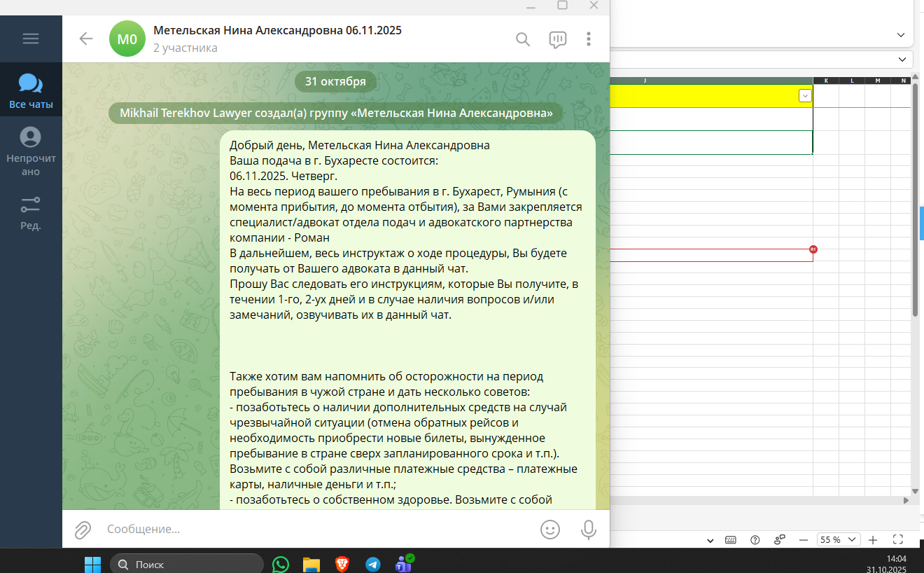Open the Excel zoom 55 % dropdown
924x573 pixels.
pyautogui.click(x=839, y=540)
